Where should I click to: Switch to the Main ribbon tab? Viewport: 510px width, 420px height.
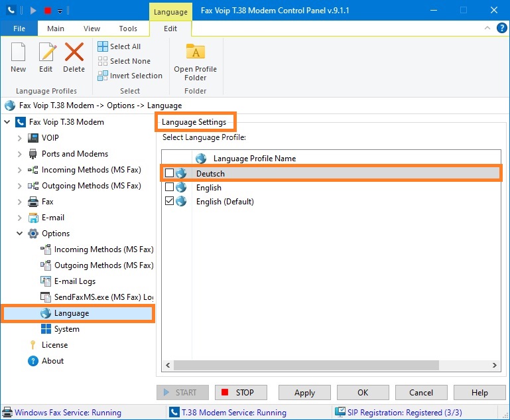pyautogui.click(x=56, y=29)
